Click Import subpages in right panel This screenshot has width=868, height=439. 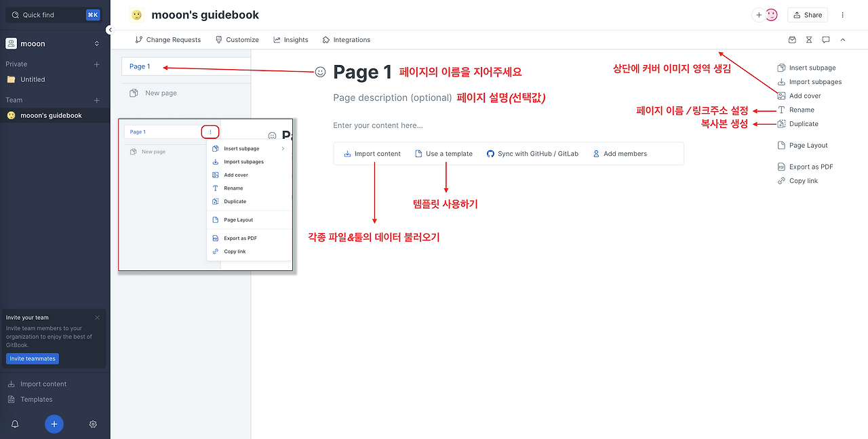(810, 82)
